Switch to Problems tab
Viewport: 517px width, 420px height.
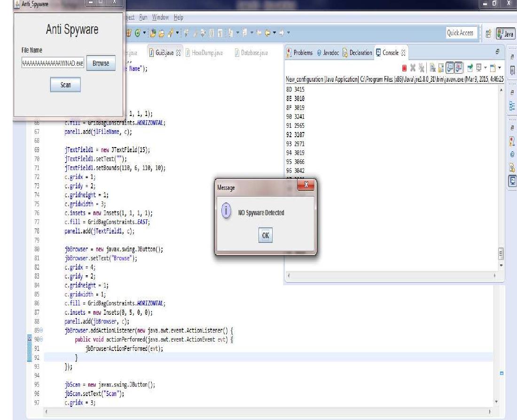pyautogui.click(x=299, y=53)
